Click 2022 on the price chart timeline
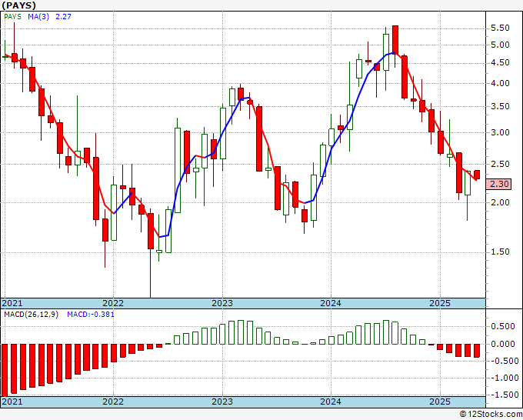 [113, 303]
